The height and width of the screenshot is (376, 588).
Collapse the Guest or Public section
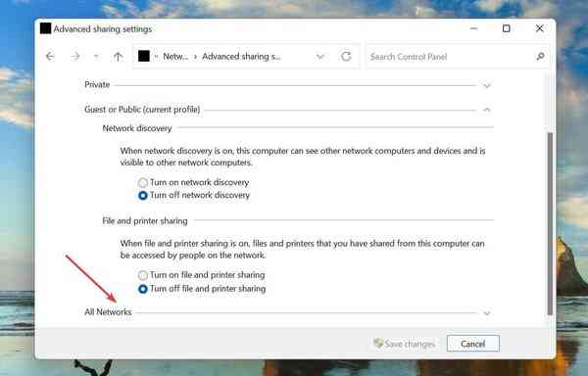click(x=487, y=110)
